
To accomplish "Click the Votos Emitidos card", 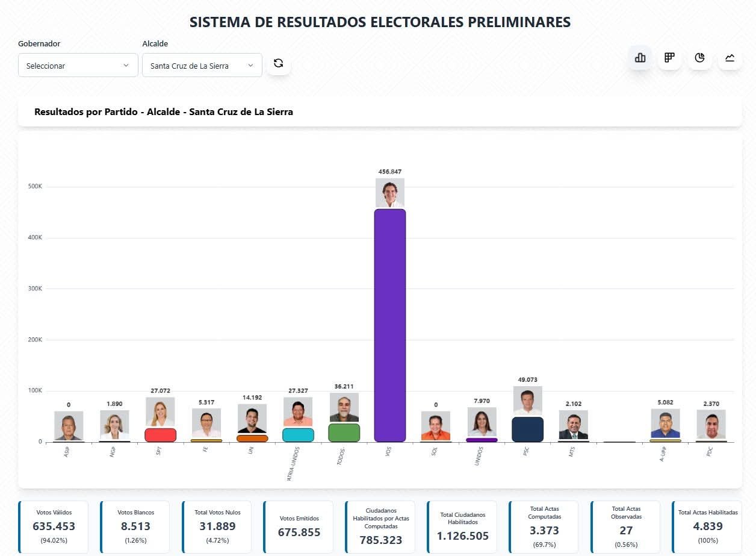I will (x=299, y=526).
